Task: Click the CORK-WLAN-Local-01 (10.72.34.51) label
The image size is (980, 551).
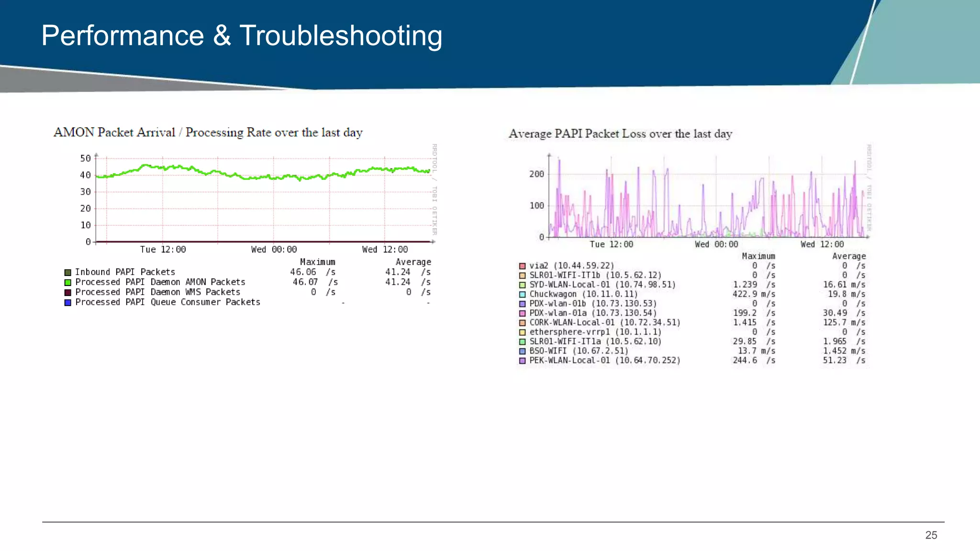Action: pyautogui.click(x=605, y=323)
